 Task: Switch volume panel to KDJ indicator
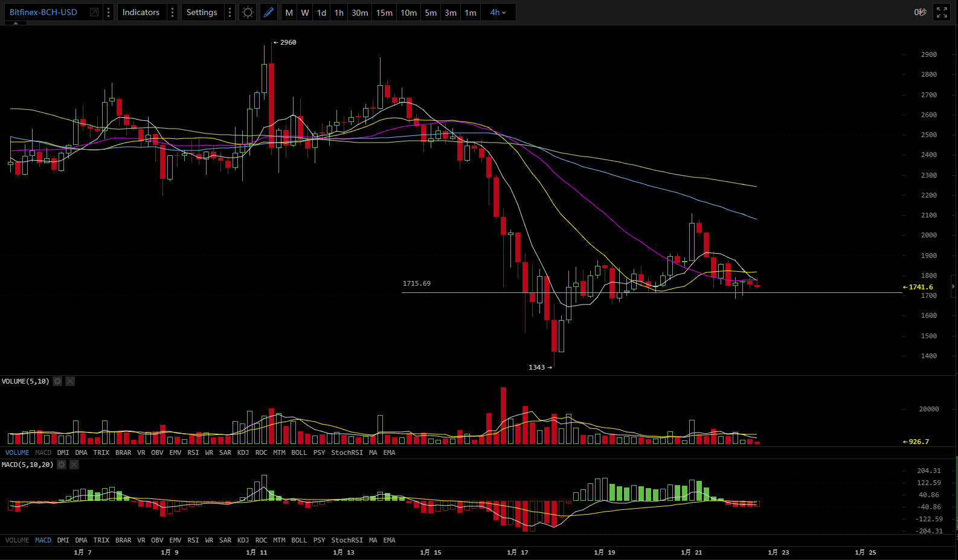click(x=243, y=452)
